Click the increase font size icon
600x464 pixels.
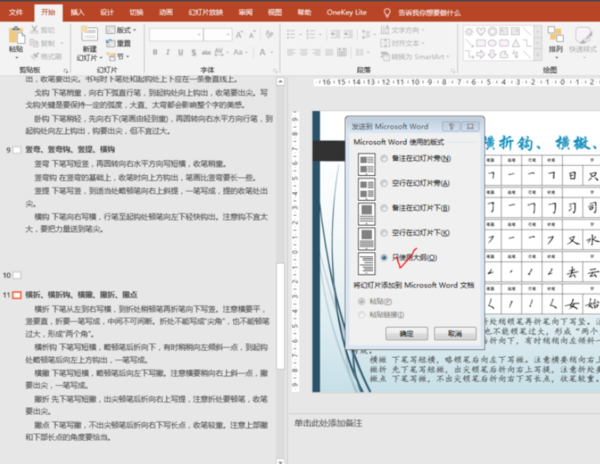click(x=239, y=35)
